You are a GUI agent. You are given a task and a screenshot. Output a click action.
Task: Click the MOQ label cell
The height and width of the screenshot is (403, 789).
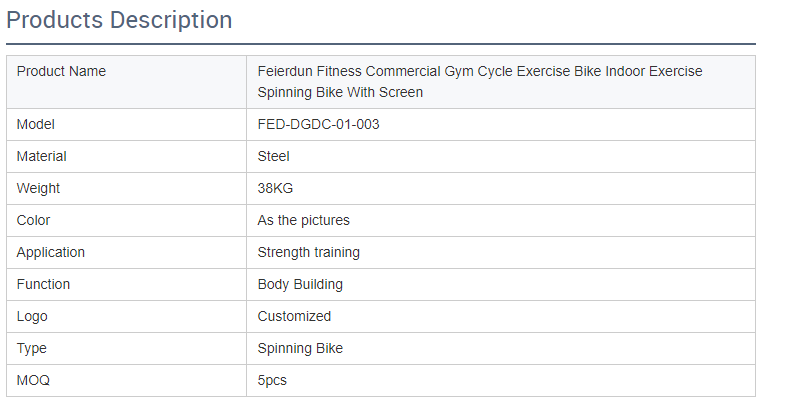(x=33, y=381)
